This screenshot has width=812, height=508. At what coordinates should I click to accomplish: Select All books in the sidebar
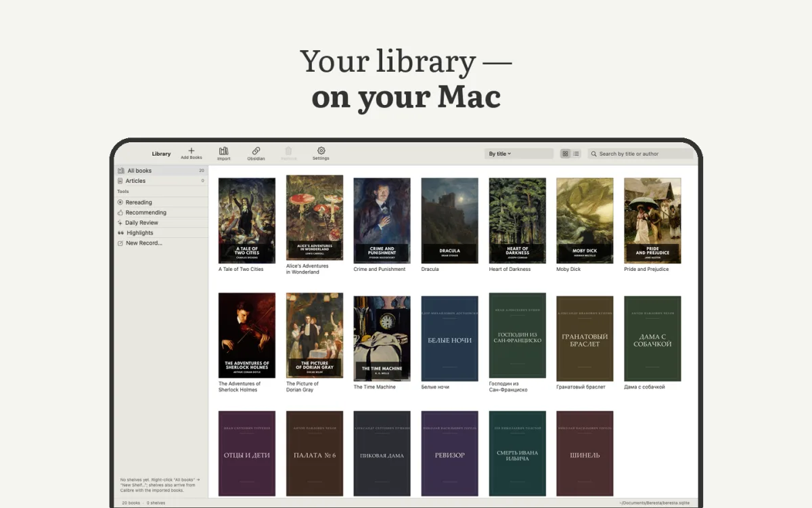point(161,171)
